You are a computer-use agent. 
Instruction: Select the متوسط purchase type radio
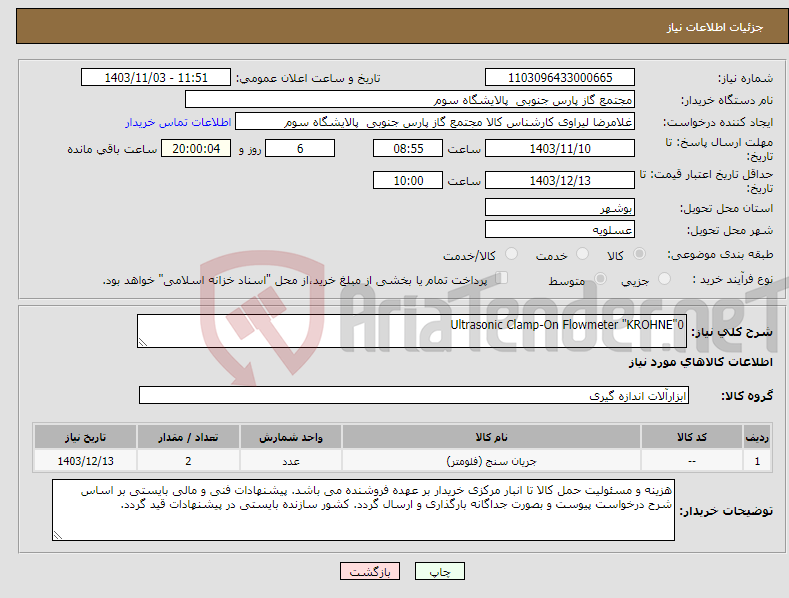[x=600, y=278]
